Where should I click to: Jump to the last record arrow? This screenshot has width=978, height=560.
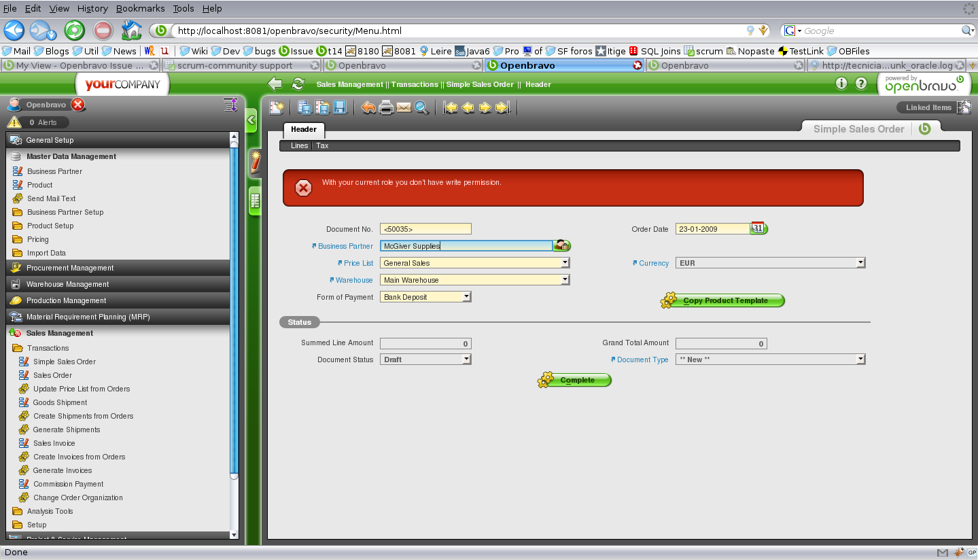(x=503, y=107)
